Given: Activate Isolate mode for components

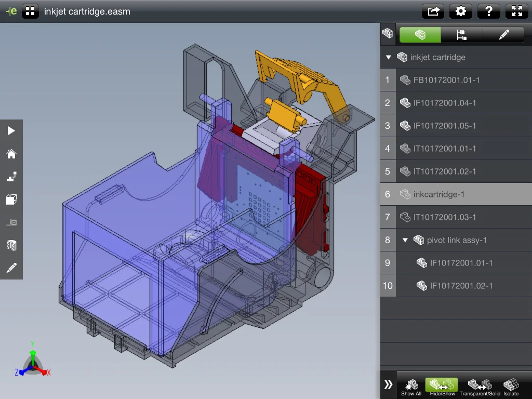Looking at the screenshot, I should (511, 385).
